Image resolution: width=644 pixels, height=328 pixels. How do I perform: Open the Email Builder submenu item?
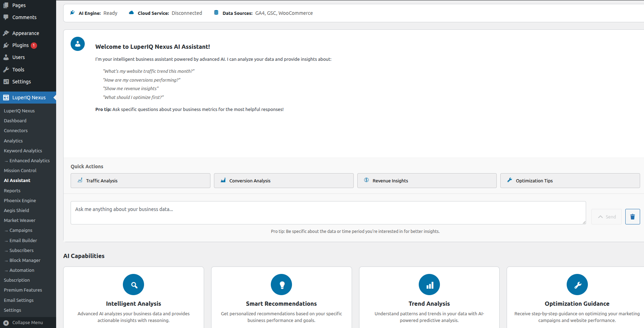click(x=23, y=240)
